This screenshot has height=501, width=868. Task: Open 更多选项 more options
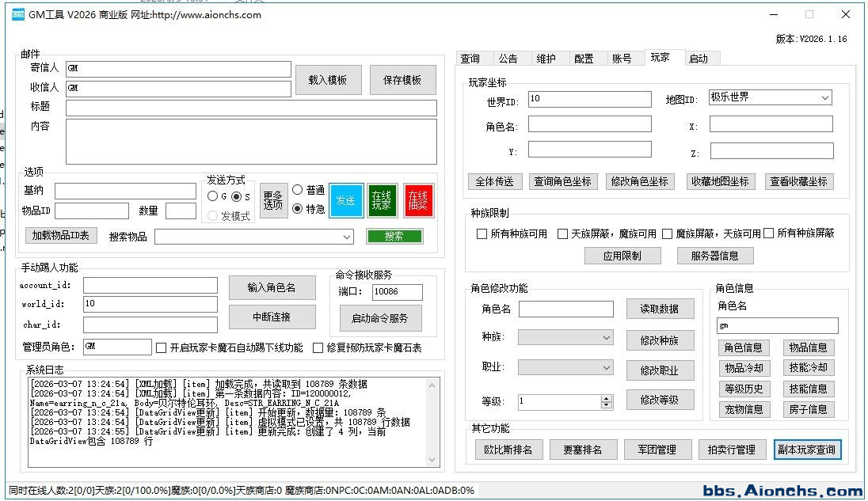click(272, 200)
